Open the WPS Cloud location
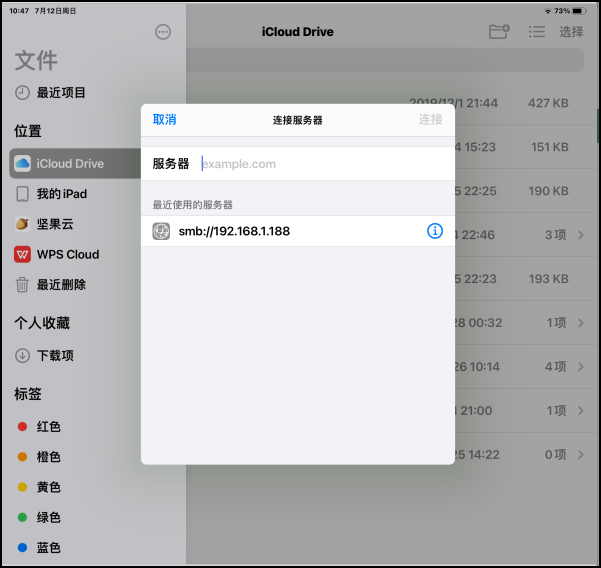Screen dimensions: 601x568 coord(67,254)
